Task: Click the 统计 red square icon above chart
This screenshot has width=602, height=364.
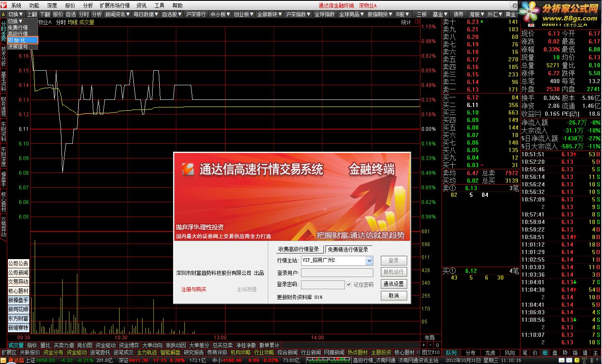Action: click(x=417, y=22)
